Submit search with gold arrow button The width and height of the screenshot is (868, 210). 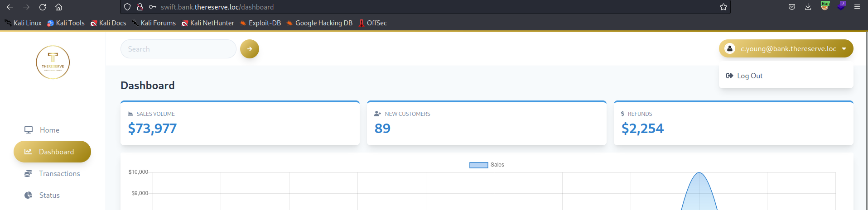pyautogui.click(x=250, y=49)
